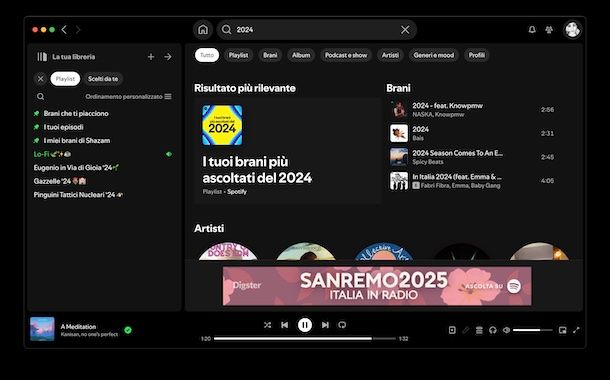Skip to previous track
The width and height of the screenshot is (610, 380).
click(x=284, y=325)
